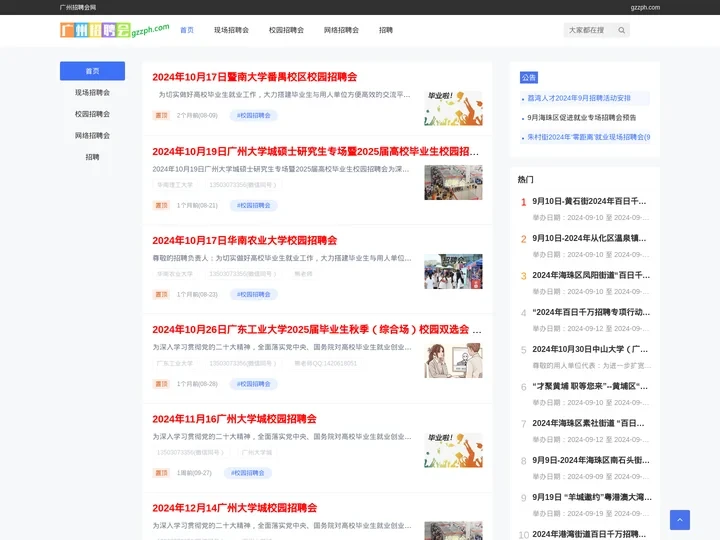Click the 置顶 badge under the 暨南大学 article
Image resolution: width=720 pixels, height=540 pixels.
tap(161, 115)
